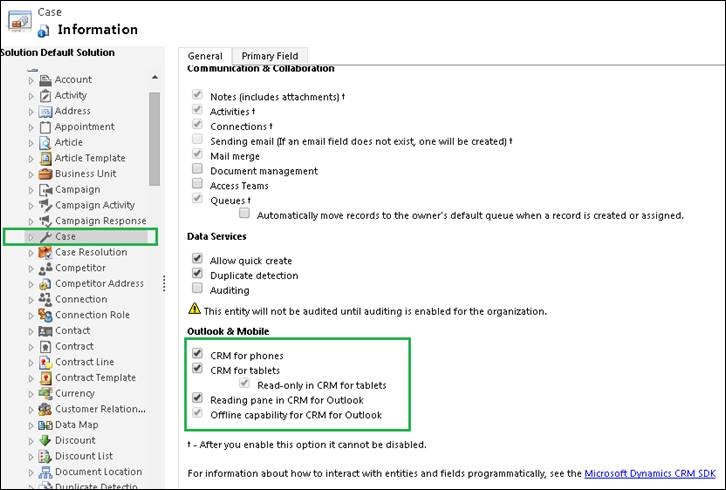726x490 pixels.
Task: Click the Article entity icon
Action: (45, 143)
